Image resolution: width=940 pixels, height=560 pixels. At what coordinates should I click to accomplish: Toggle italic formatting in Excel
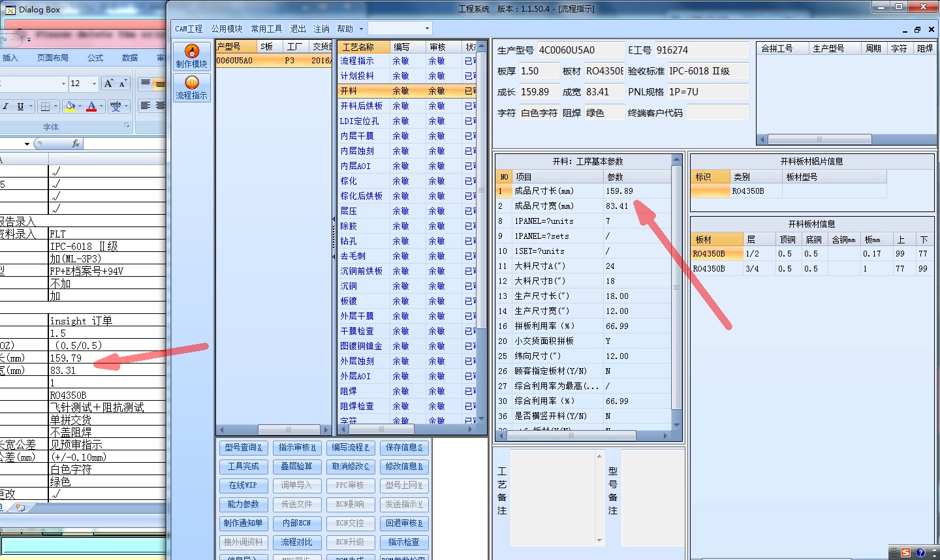[5, 106]
